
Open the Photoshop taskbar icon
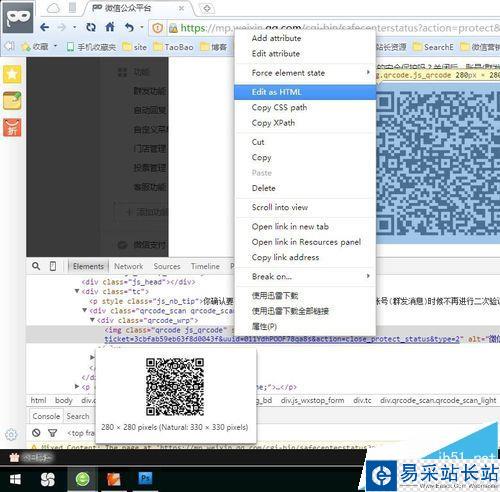pyautogui.click(x=145, y=478)
